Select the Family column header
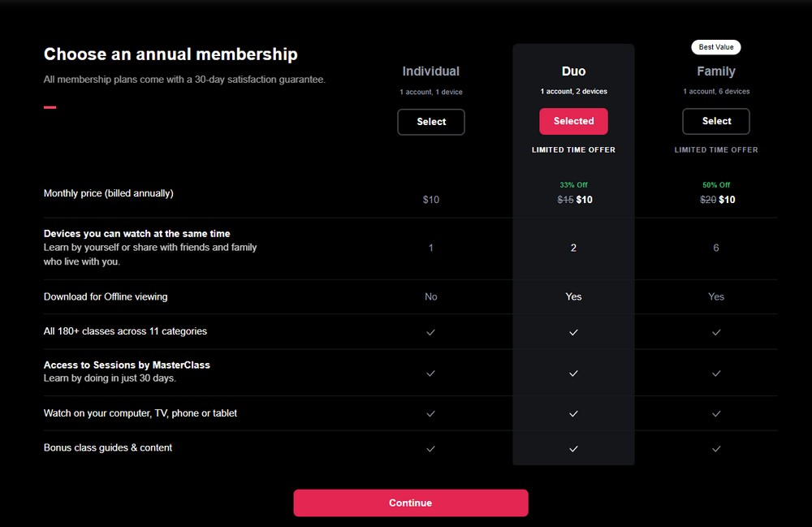 coord(716,71)
